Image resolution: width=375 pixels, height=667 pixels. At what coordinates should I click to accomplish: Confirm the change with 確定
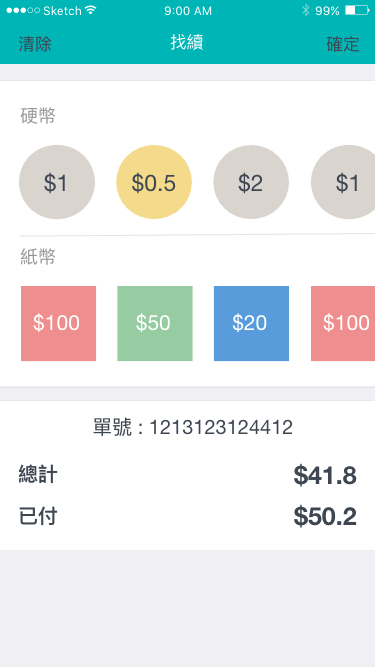point(343,44)
